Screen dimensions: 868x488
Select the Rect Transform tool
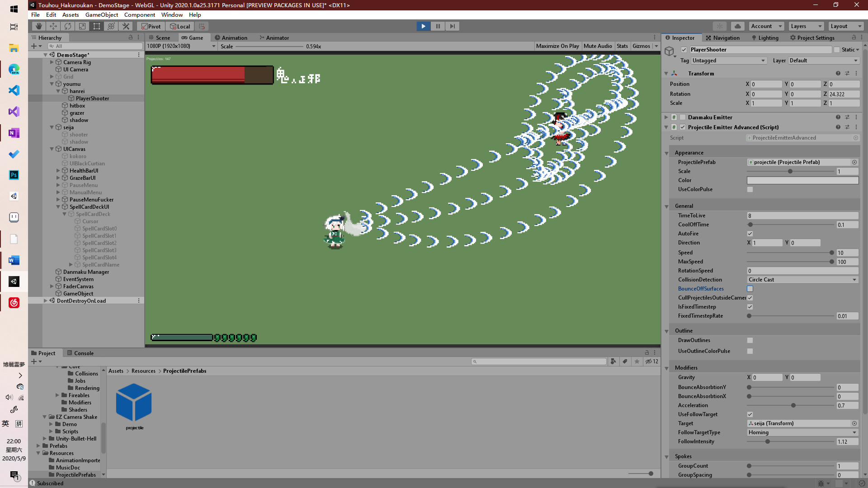96,26
